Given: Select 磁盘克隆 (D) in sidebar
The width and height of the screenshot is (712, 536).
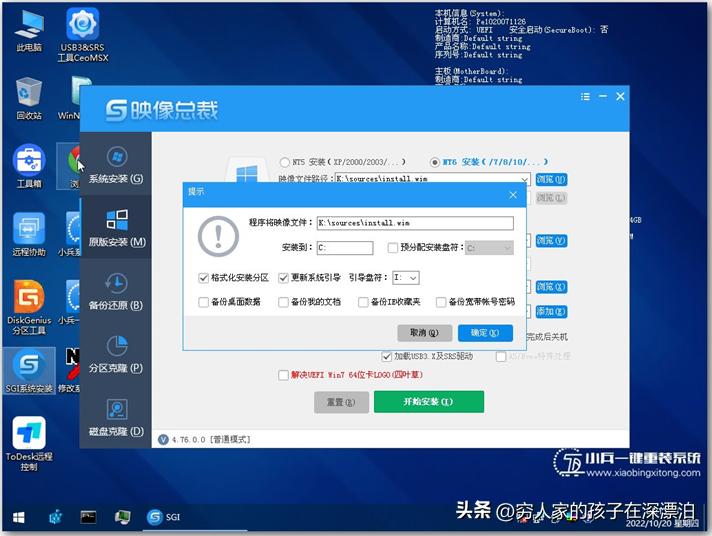Looking at the screenshot, I should point(116,417).
